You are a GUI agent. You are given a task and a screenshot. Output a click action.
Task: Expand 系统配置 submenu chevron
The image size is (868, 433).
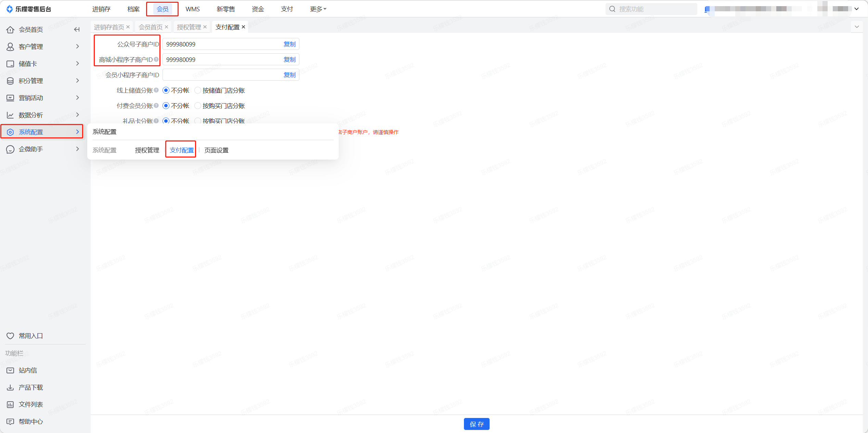point(78,132)
